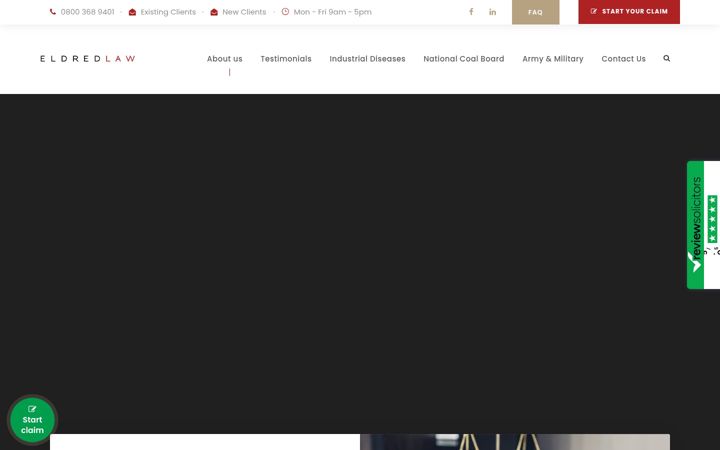Viewport: 720px width, 450px height.
Task: Go to the Testimonials page
Action: click(286, 59)
